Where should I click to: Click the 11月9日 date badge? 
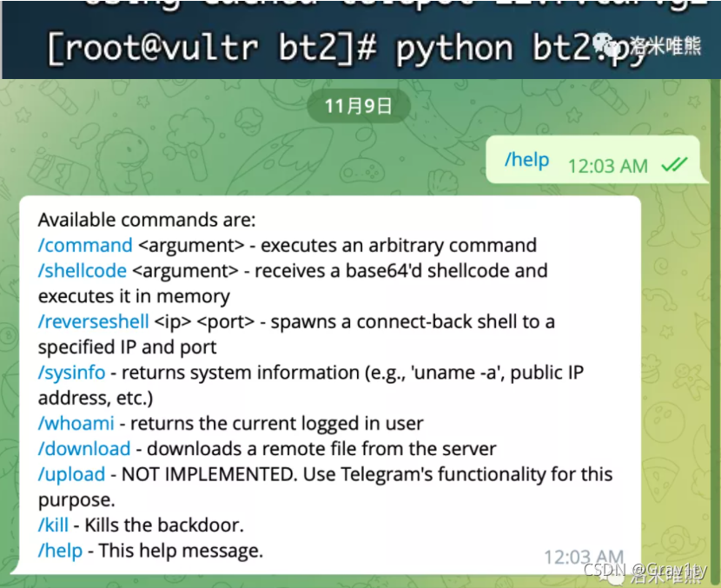(359, 106)
